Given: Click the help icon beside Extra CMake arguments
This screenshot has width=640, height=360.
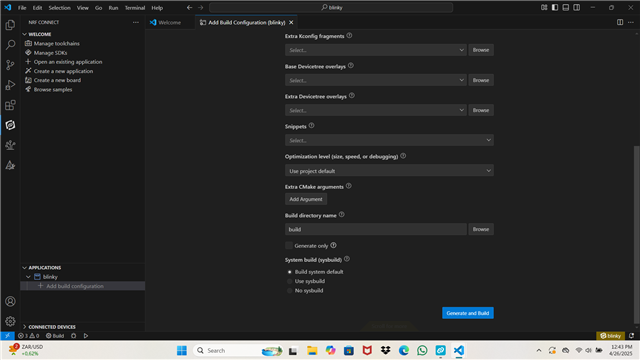Looking at the screenshot, I should click(349, 186).
